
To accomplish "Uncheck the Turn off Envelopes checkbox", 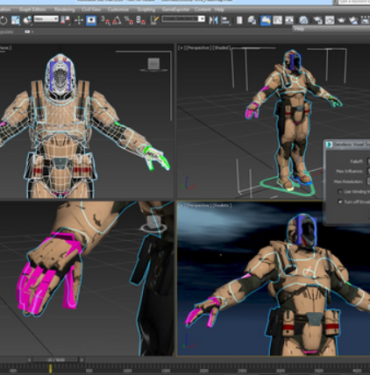I will 340,202.
